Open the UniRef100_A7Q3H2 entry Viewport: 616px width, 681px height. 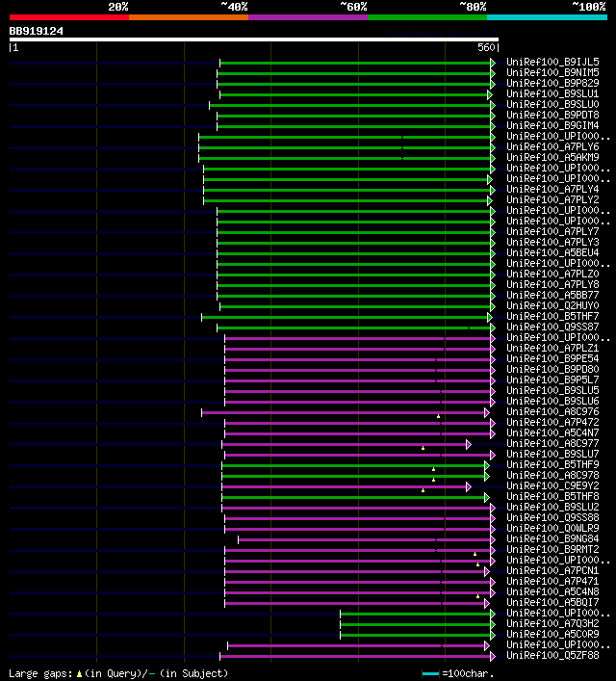pos(552,623)
